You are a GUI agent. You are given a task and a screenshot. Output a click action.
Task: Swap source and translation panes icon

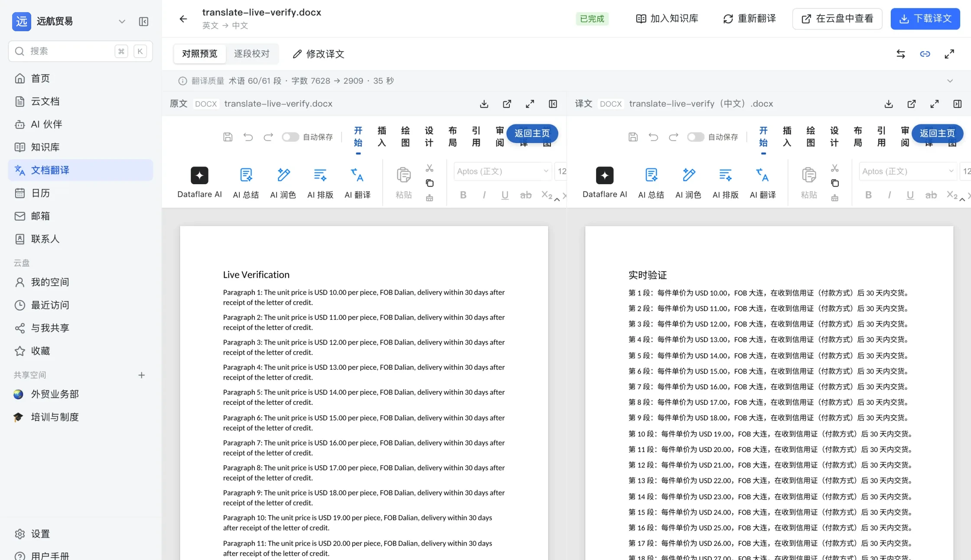[901, 54]
